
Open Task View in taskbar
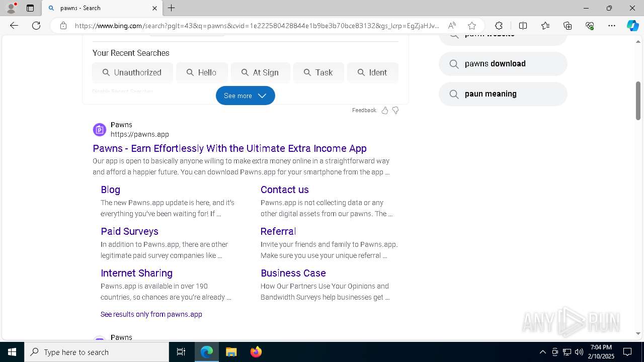(181, 352)
